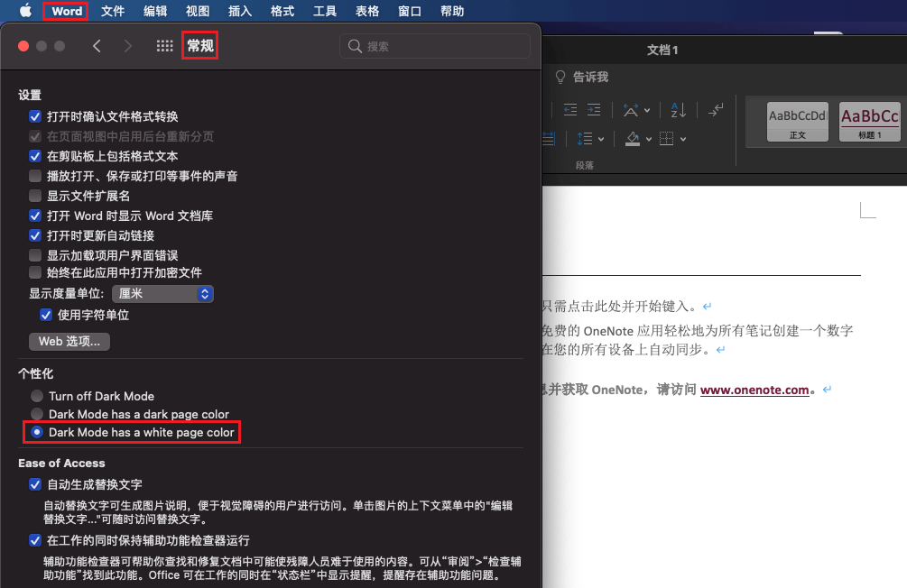Go back in the preferences window
The image size is (907, 588).
(97, 46)
